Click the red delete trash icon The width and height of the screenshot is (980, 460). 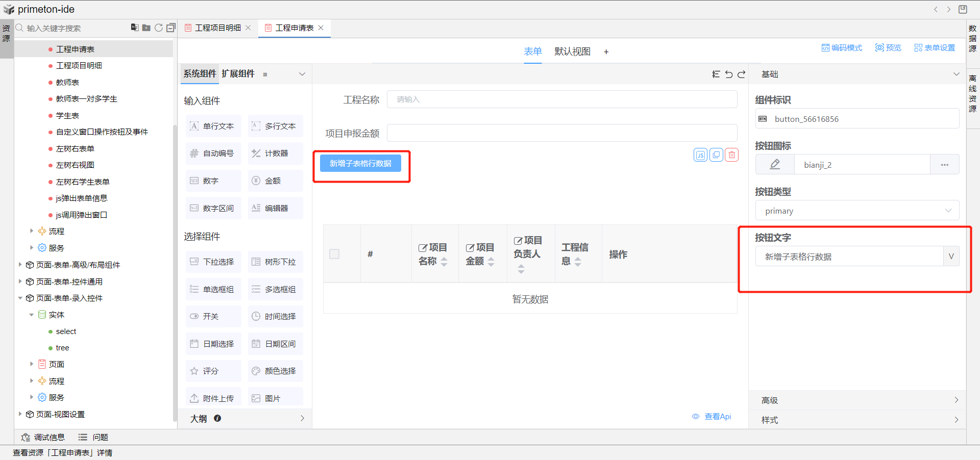point(732,155)
